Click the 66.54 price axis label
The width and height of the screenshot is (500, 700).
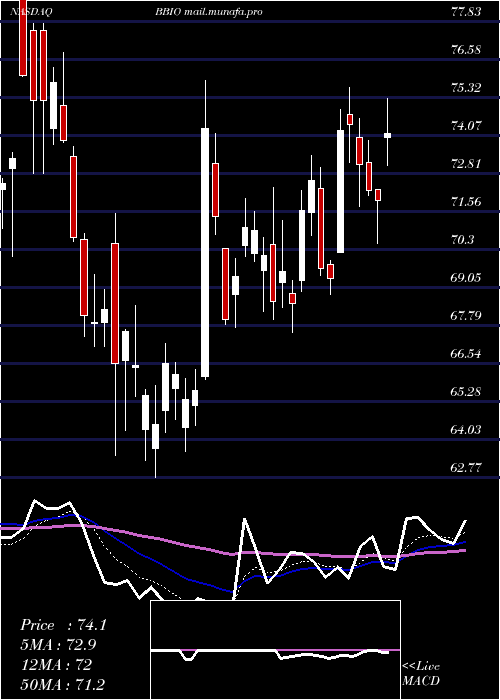(x=466, y=354)
